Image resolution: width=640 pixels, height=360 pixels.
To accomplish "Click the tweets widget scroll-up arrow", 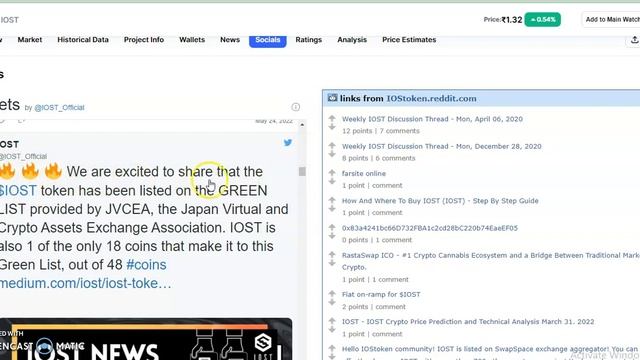I will 302,124.
